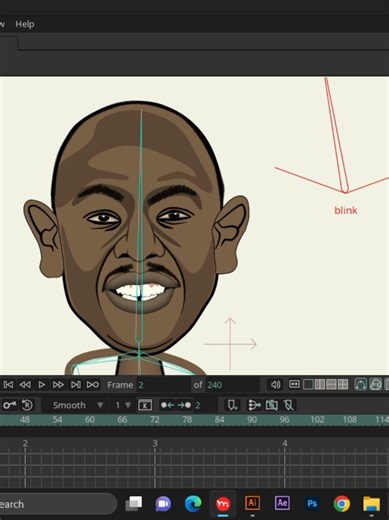Open Google Chrome from taskbar
The image size is (389, 520).
point(342,504)
